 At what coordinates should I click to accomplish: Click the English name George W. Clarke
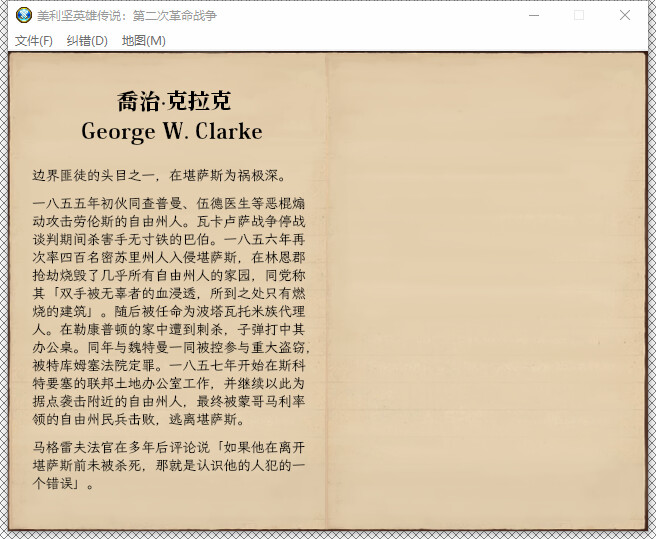point(172,132)
